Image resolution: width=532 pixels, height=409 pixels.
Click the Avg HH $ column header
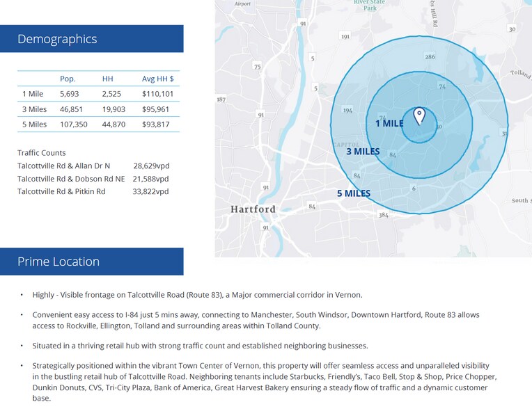point(157,79)
